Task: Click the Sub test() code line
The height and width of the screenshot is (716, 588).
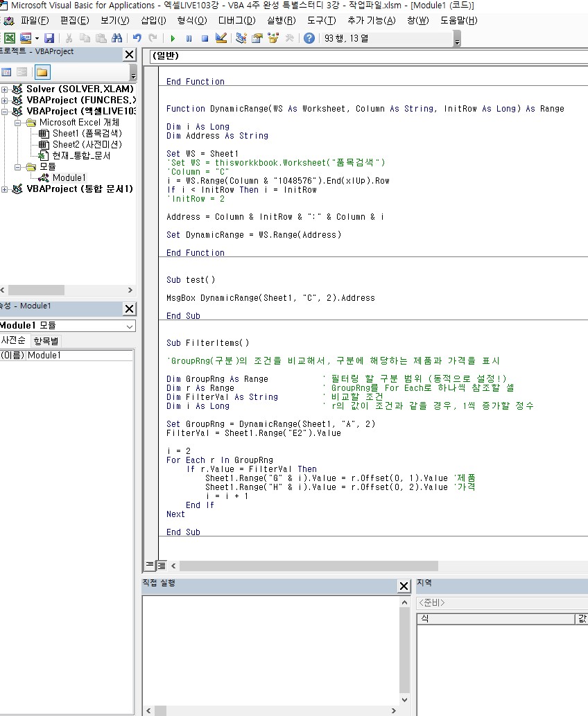Action: click(x=191, y=280)
